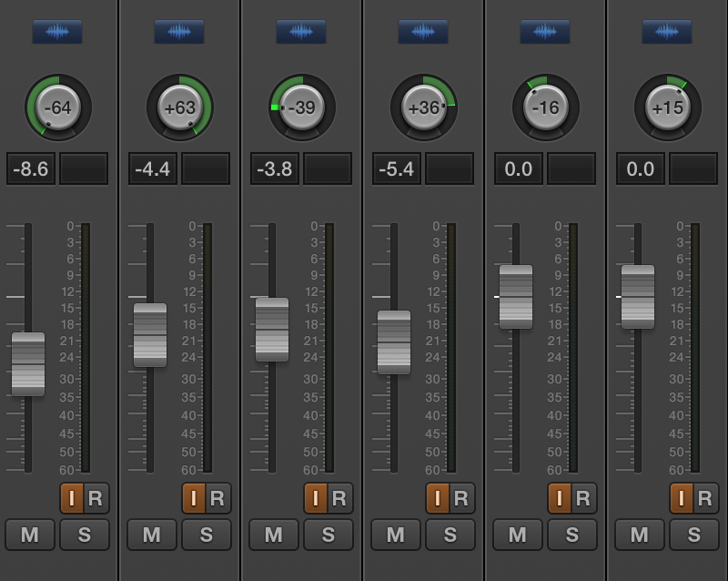Solo the -16 pan channel
The image size is (728, 581).
click(x=573, y=535)
